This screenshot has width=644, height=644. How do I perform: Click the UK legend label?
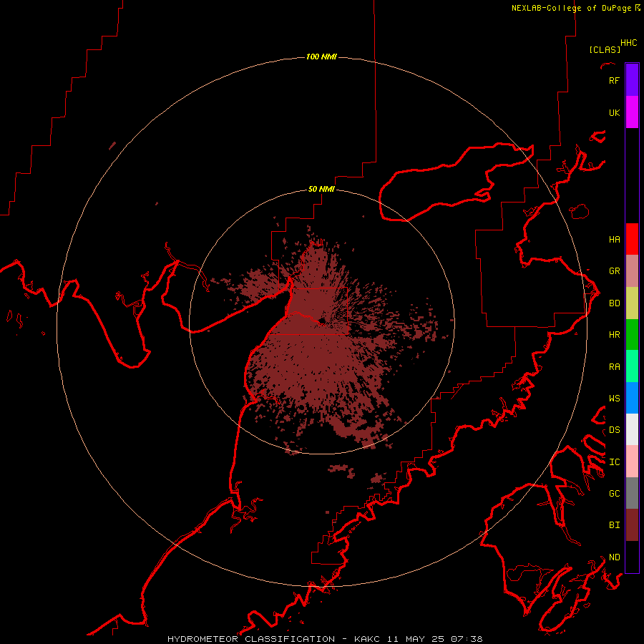614,112
